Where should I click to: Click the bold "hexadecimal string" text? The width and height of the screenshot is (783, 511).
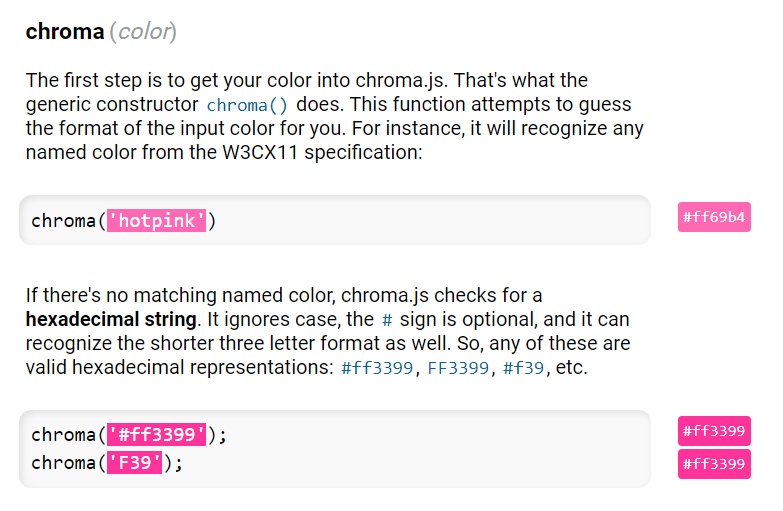(111, 320)
